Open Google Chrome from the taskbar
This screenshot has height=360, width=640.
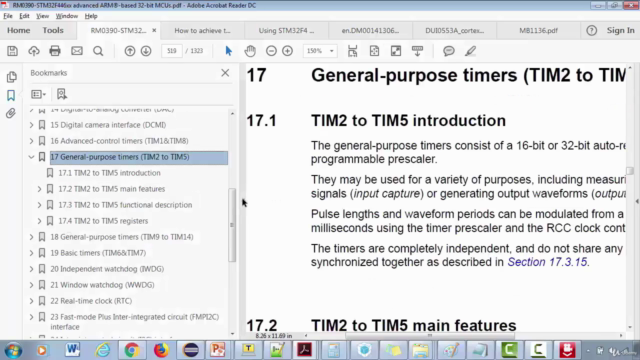132,350
